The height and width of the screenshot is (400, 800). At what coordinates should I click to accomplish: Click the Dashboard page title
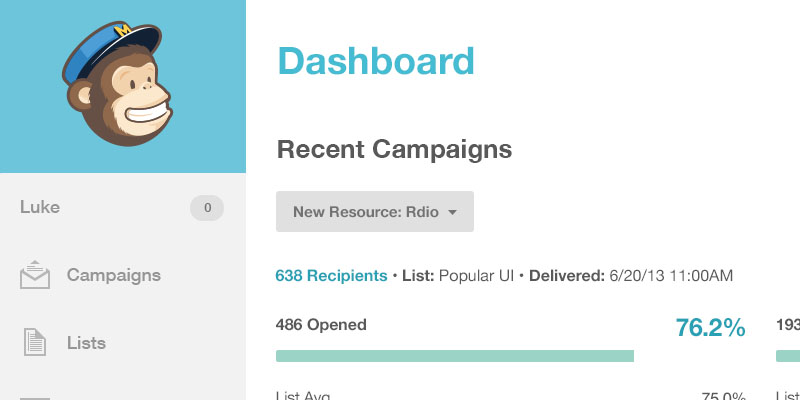[375, 61]
